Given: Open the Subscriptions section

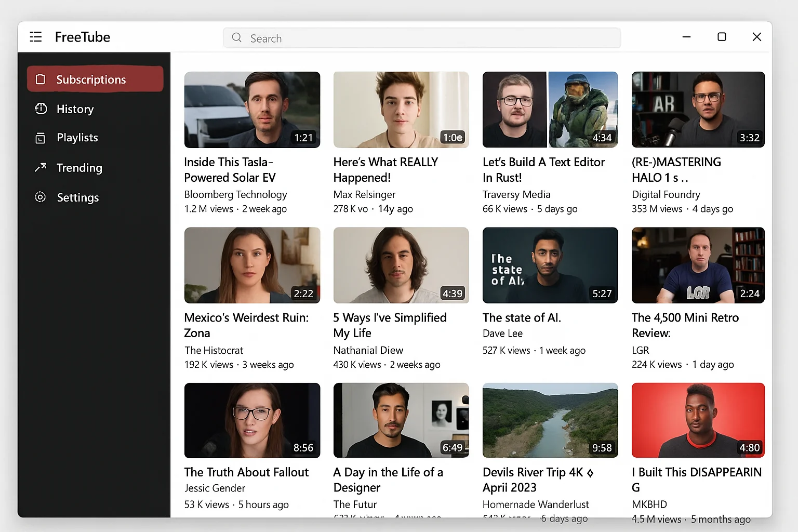Looking at the screenshot, I should point(95,79).
